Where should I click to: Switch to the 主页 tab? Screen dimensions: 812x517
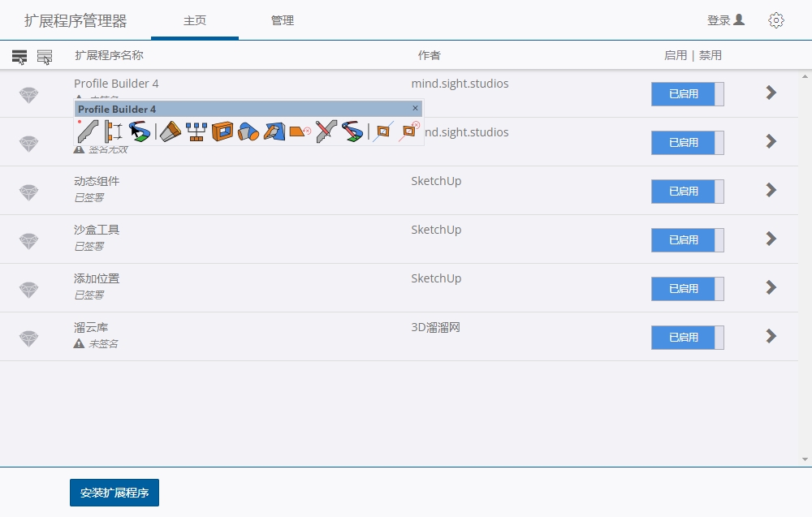point(195,20)
